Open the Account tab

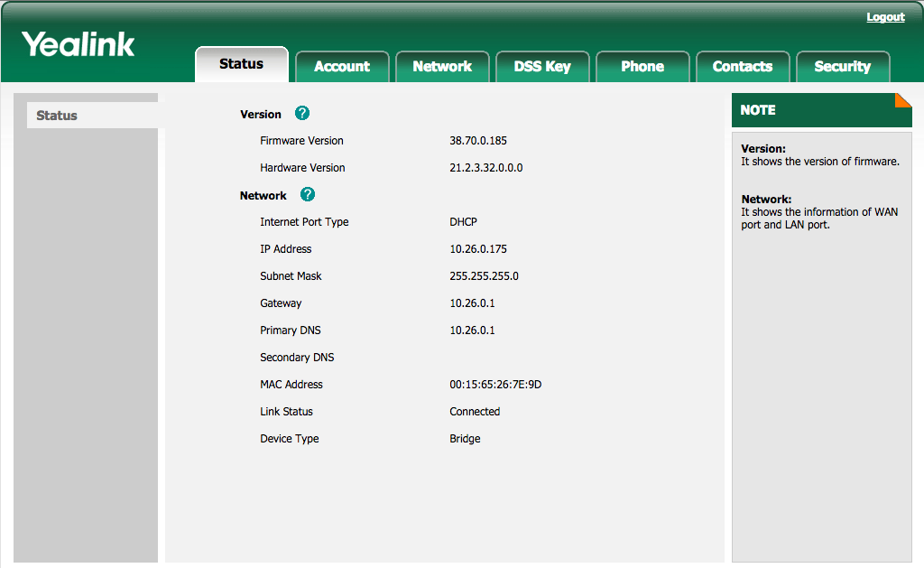pyautogui.click(x=342, y=67)
